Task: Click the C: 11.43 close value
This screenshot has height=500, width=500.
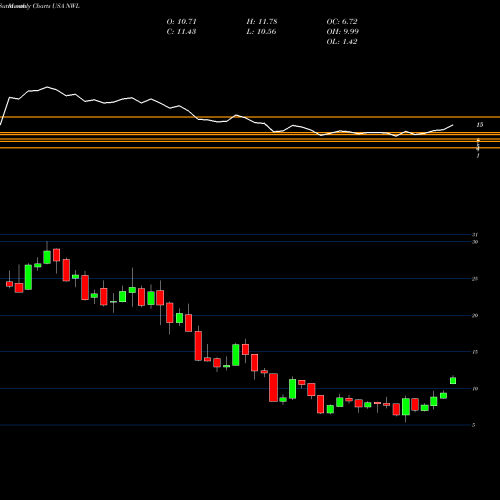Action: click(x=181, y=31)
